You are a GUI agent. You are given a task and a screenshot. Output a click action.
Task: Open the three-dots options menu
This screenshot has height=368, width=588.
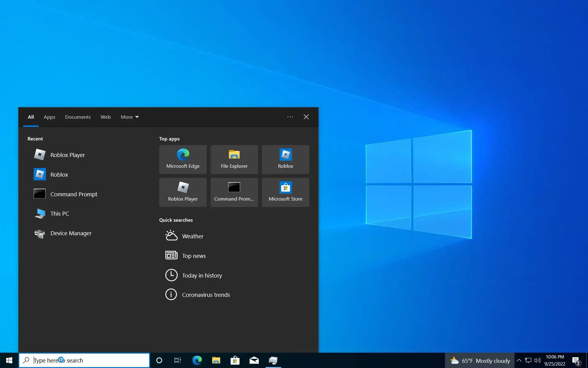tap(290, 117)
